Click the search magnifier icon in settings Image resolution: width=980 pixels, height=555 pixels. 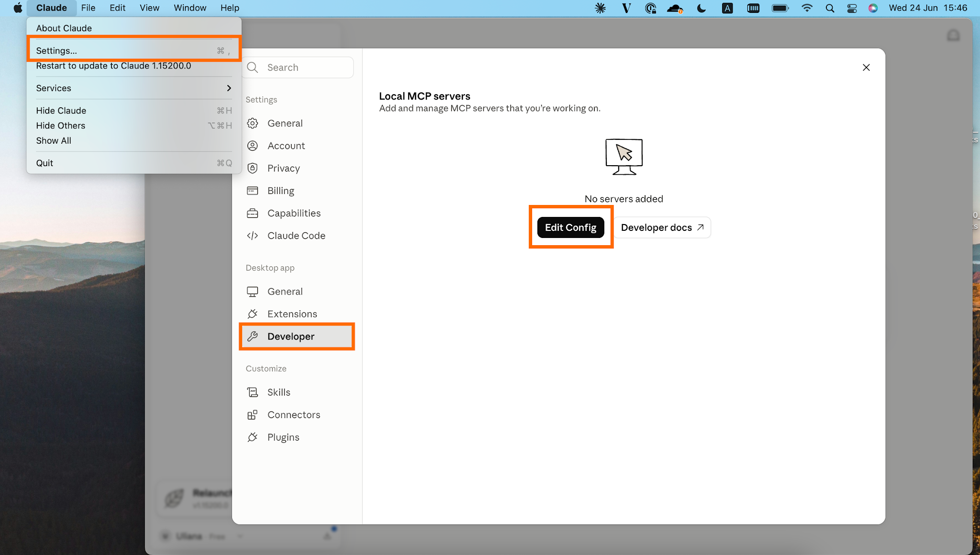coord(253,68)
